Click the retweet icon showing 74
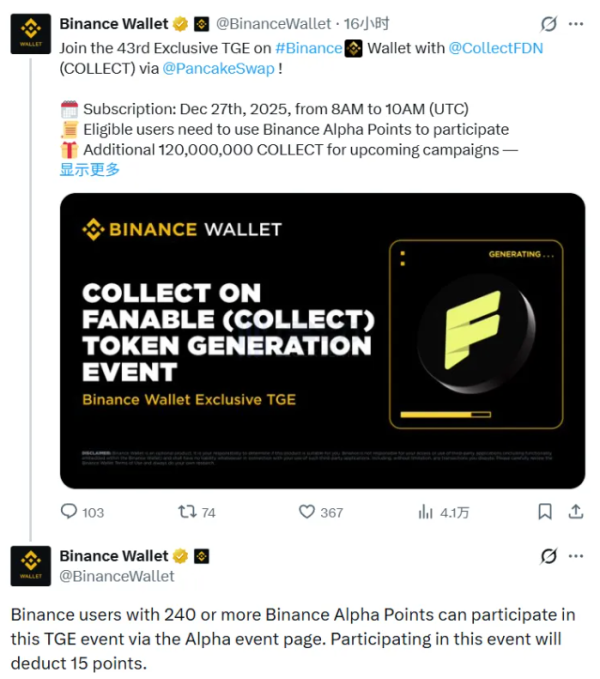This screenshot has height=679, width=600. pyautogui.click(x=187, y=511)
